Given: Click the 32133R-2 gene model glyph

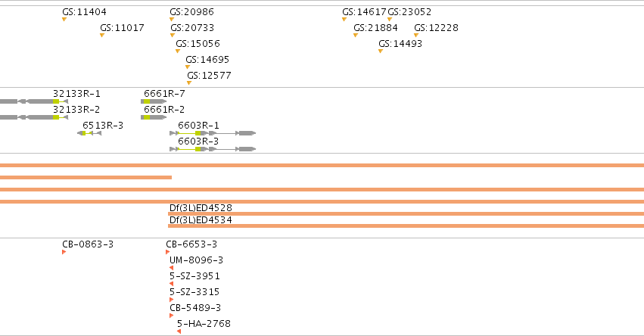Looking at the screenshot, I should point(34,117).
